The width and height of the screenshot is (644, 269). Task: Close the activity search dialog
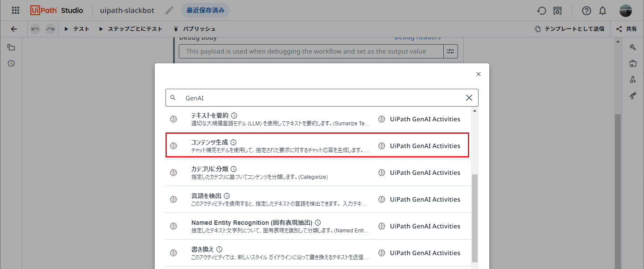[479, 74]
